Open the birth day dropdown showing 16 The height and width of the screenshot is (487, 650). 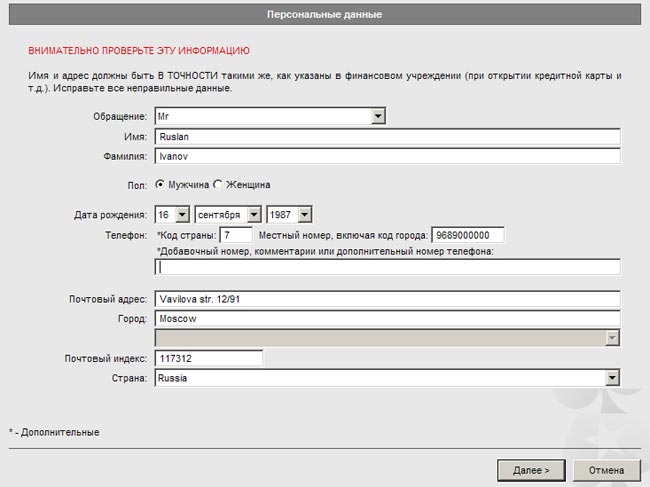[171, 215]
